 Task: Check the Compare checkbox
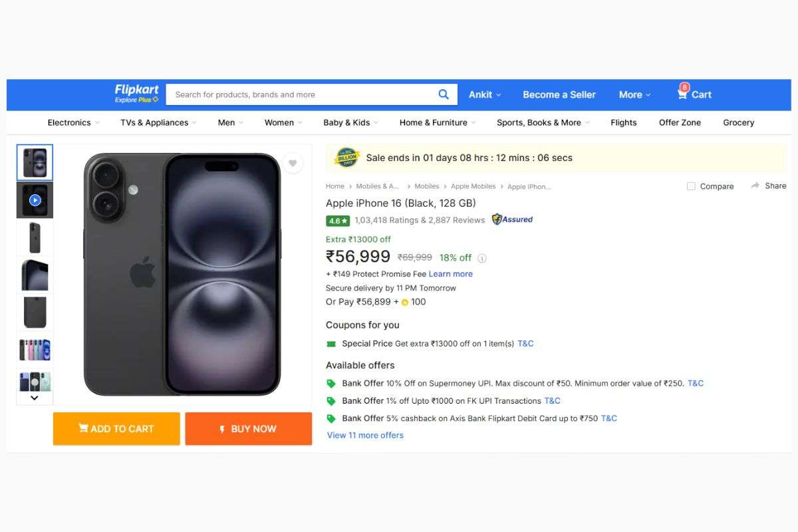click(x=690, y=186)
